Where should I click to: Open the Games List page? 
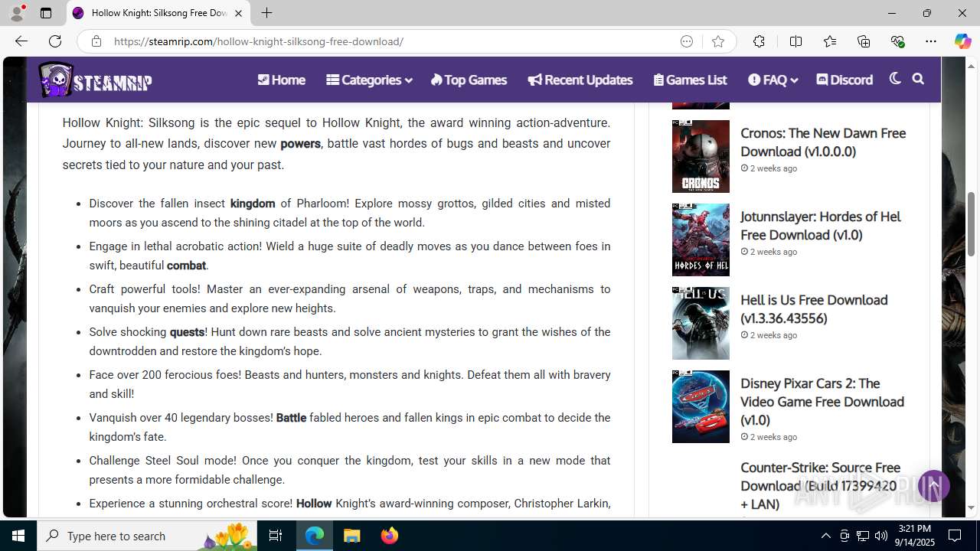[690, 80]
